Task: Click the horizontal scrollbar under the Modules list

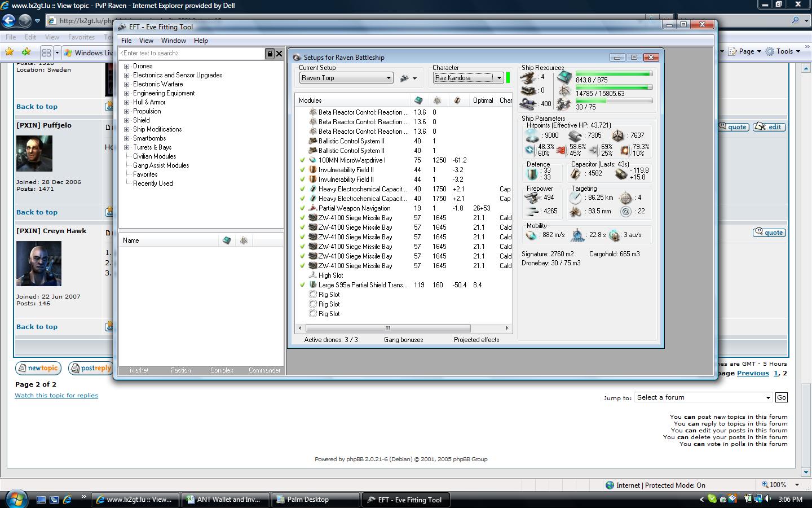Action: click(x=403, y=328)
